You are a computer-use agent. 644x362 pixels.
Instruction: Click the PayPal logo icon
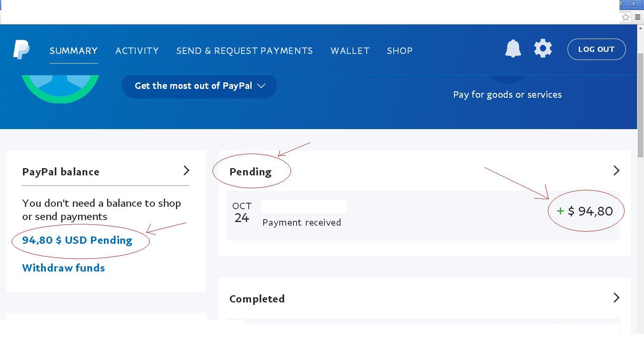tap(21, 49)
